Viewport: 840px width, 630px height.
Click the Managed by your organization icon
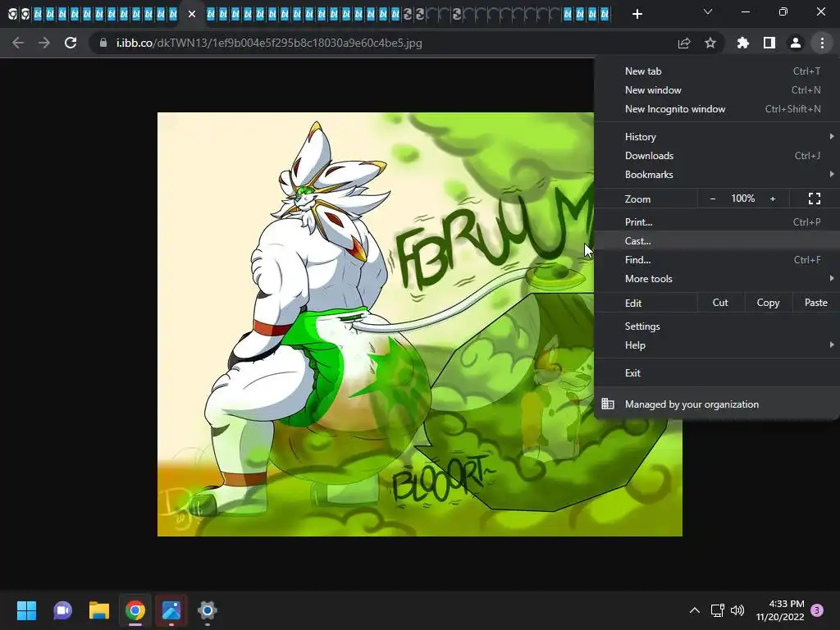pos(608,404)
